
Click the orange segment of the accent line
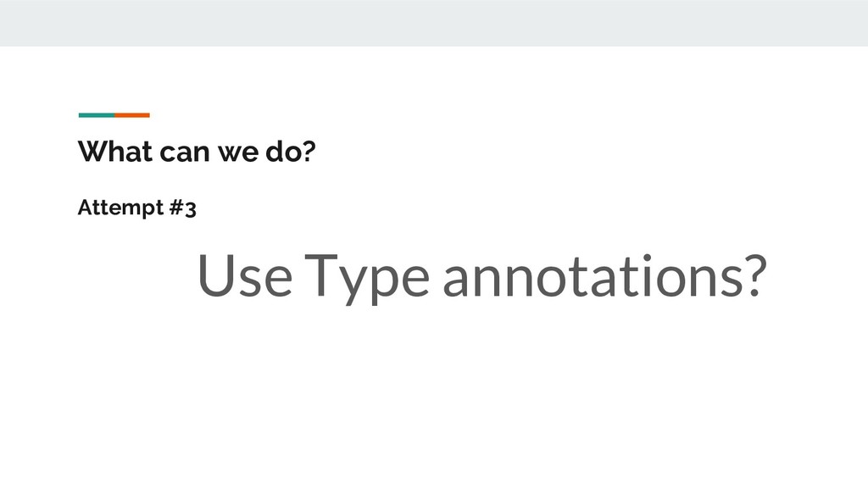[x=132, y=114]
